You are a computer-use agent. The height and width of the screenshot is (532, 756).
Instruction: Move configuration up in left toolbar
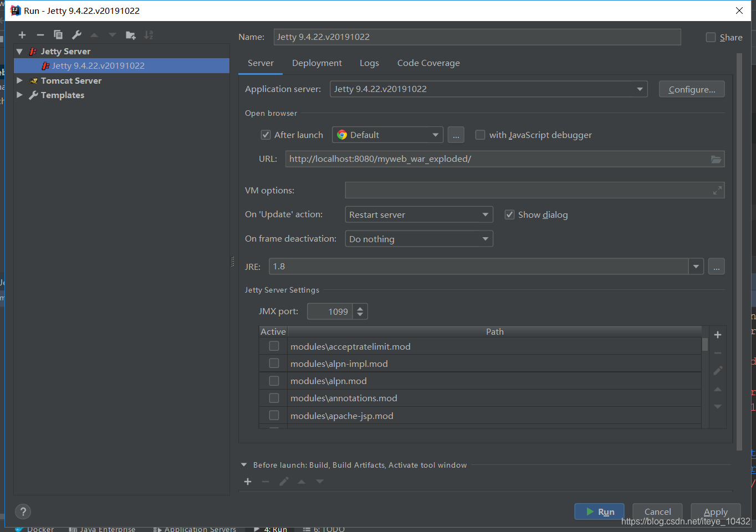click(x=94, y=35)
